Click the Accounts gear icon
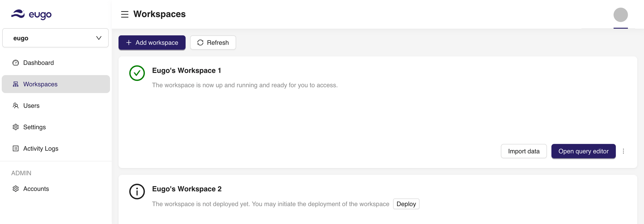 click(16, 189)
